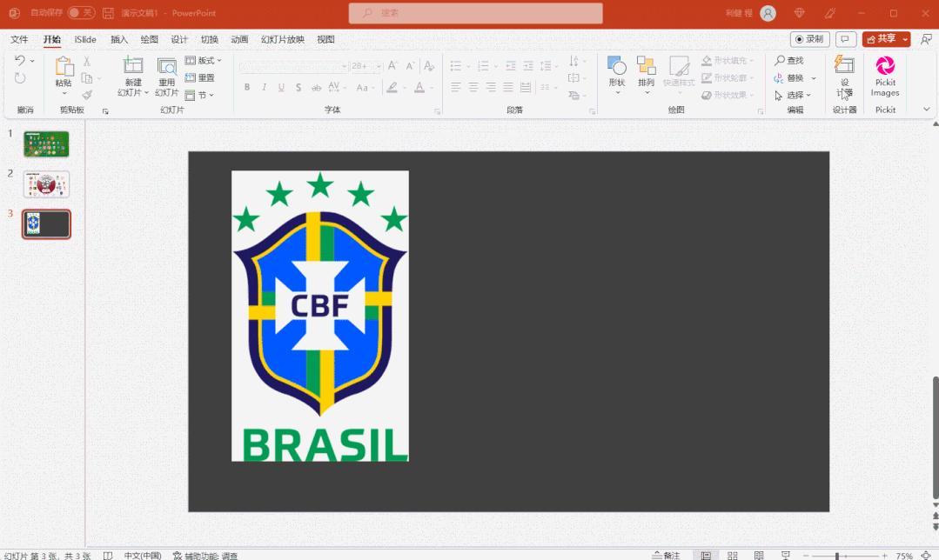Switch to the Animations tab
This screenshot has width=939, height=560.
click(239, 39)
